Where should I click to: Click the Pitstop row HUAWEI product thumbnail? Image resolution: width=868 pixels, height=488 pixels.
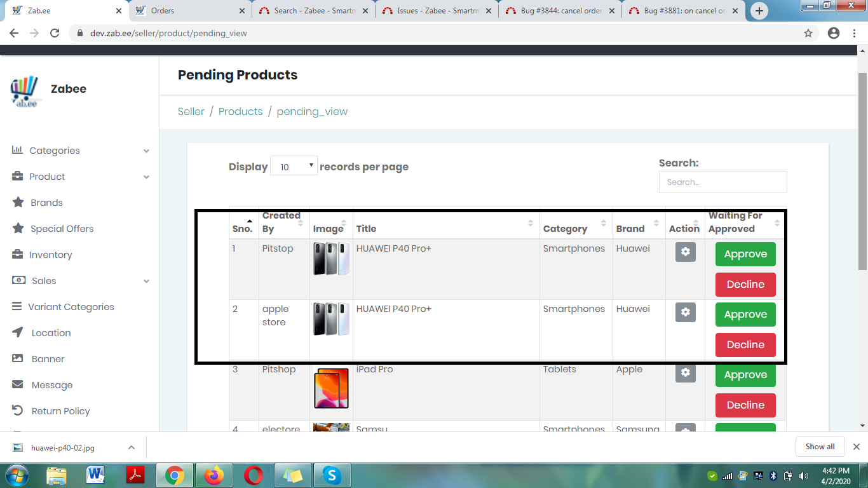point(331,259)
